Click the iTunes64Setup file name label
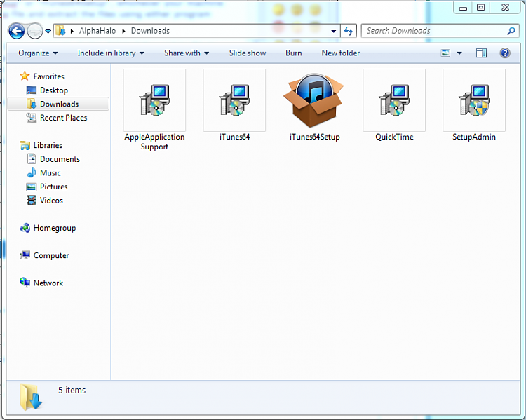526x420 pixels. tap(314, 137)
